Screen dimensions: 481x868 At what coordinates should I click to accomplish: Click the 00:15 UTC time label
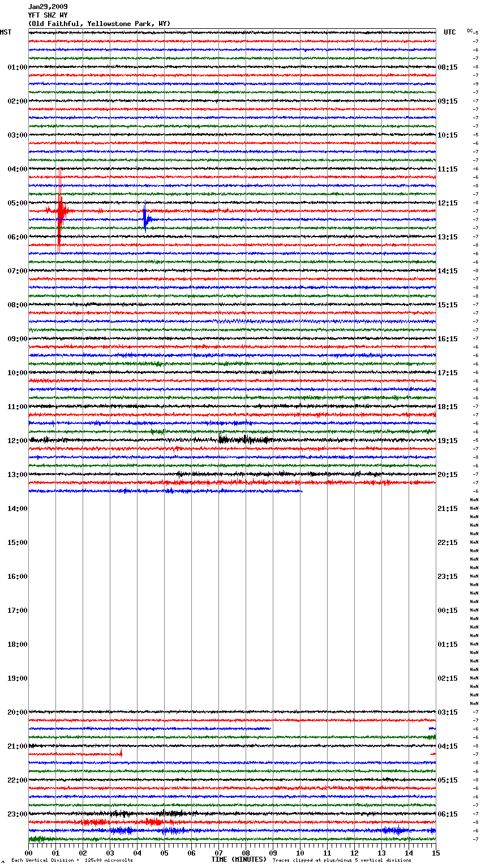(x=448, y=611)
